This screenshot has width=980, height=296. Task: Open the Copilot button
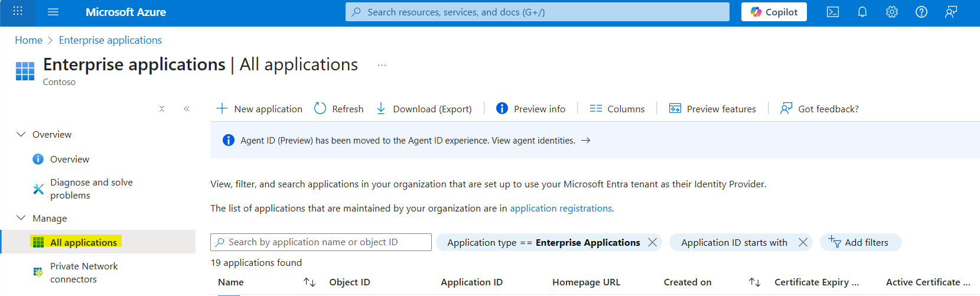[x=774, y=12]
